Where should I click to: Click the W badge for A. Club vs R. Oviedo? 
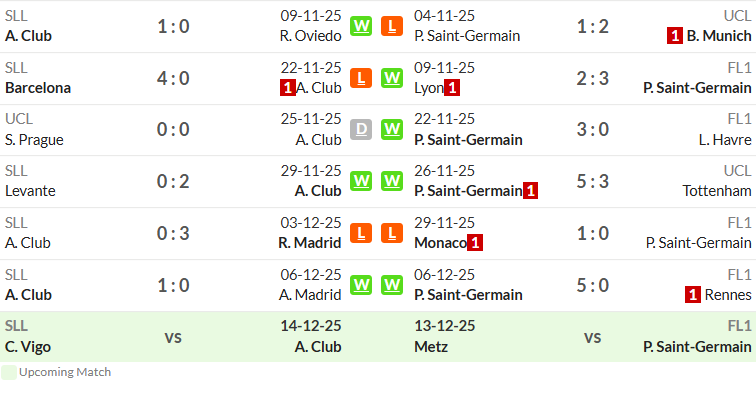click(x=361, y=26)
